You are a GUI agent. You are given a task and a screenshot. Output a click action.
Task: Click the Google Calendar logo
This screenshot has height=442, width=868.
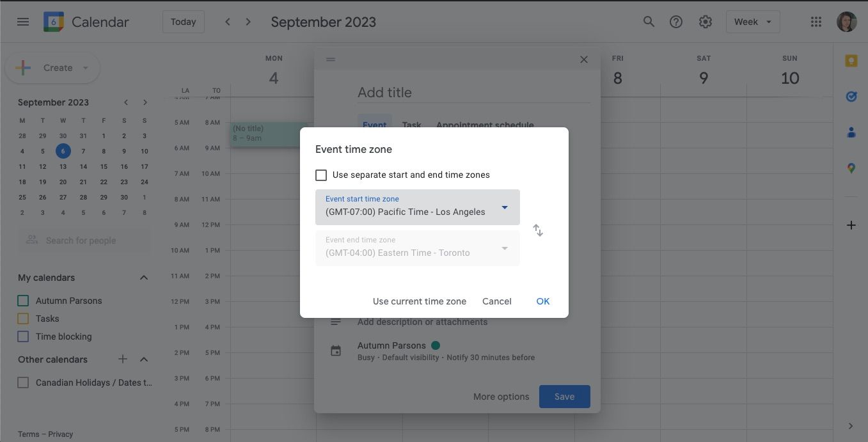point(54,22)
